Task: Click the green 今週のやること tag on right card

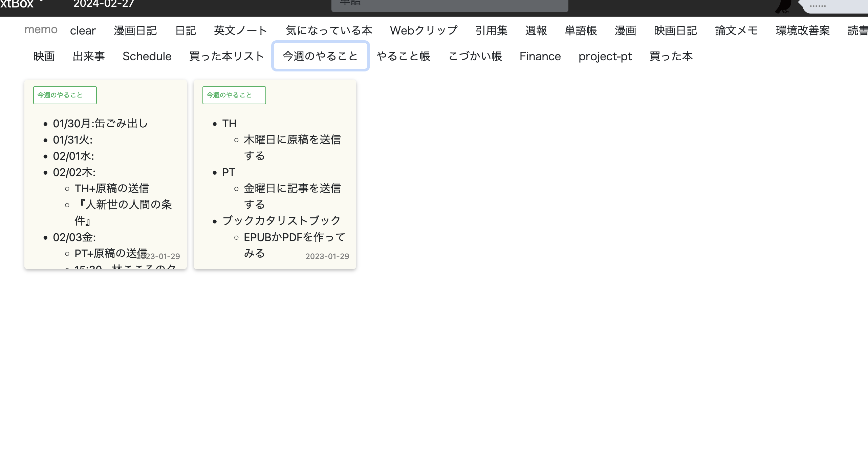Action: [x=234, y=95]
